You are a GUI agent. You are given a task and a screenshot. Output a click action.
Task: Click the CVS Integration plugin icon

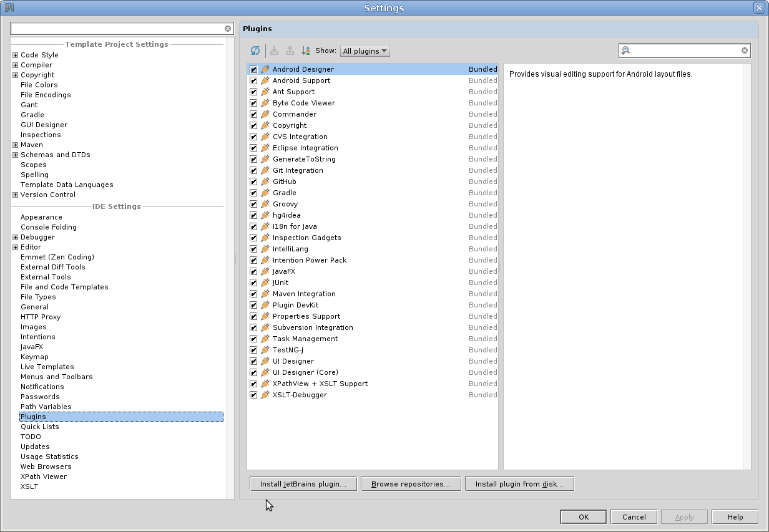tap(265, 137)
